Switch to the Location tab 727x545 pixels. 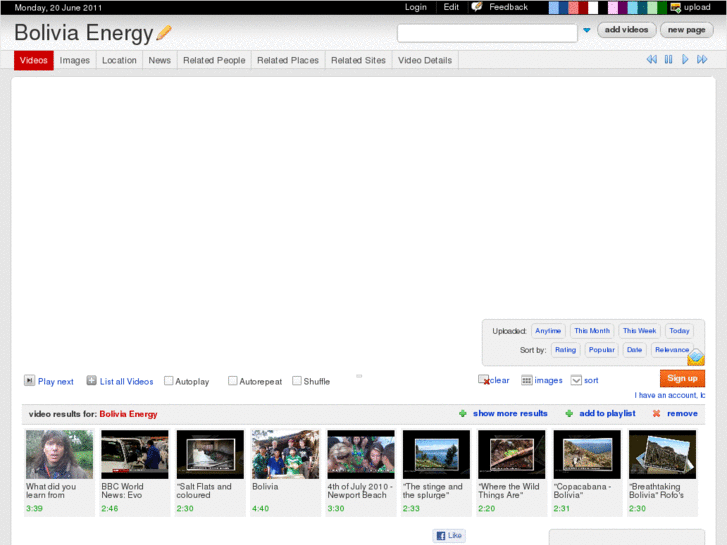tap(119, 60)
